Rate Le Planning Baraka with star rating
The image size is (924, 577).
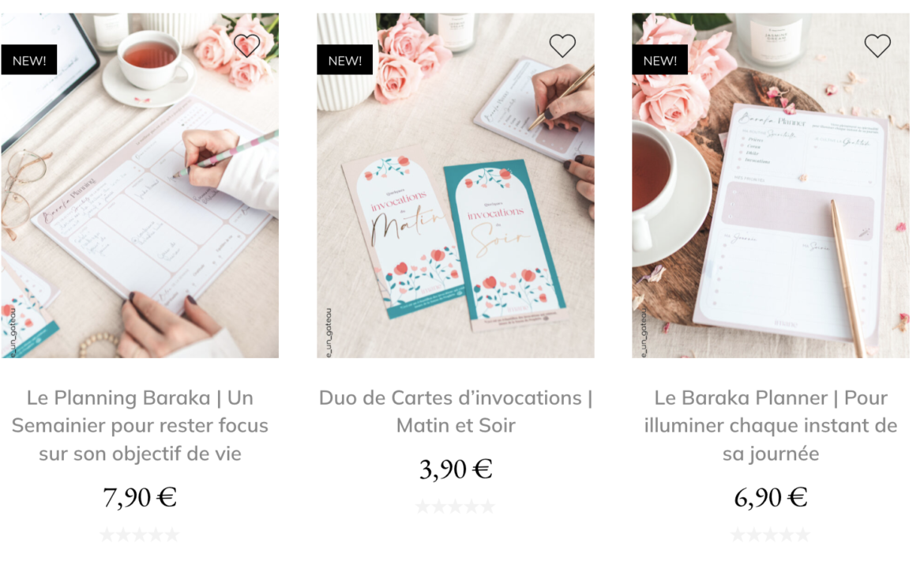pos(140,535)
